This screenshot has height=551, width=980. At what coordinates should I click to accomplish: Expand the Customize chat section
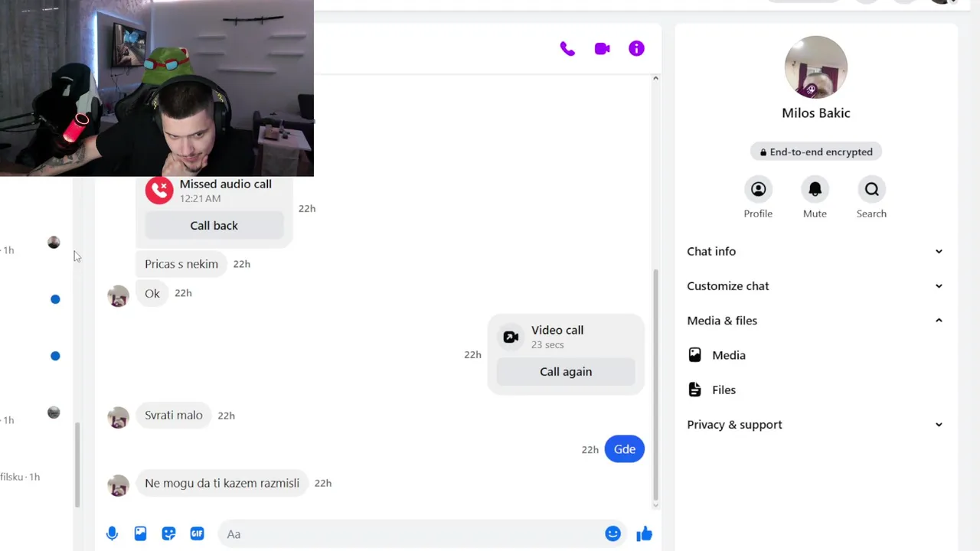coord(815,285)
